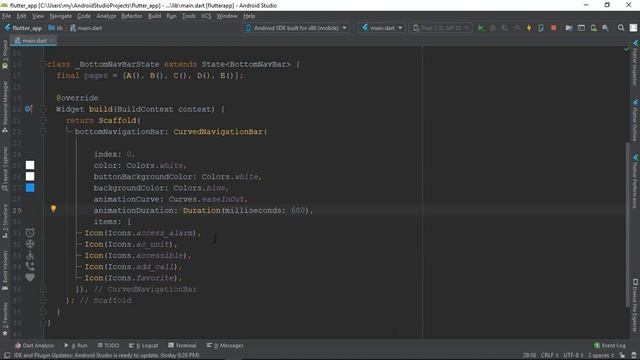Collapse the _BottomNavBarState class fold marker

pyautogui.click(x=43, y=64)
